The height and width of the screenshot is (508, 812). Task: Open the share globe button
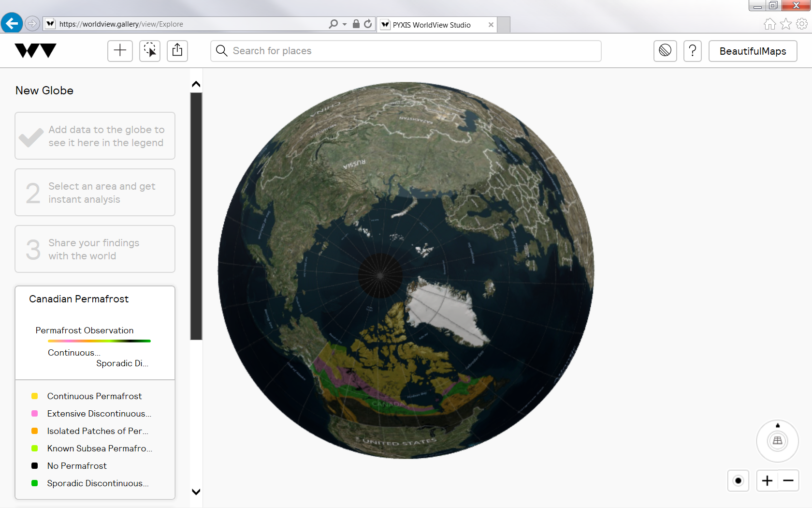pyautogui.click(x=177, y=50)
